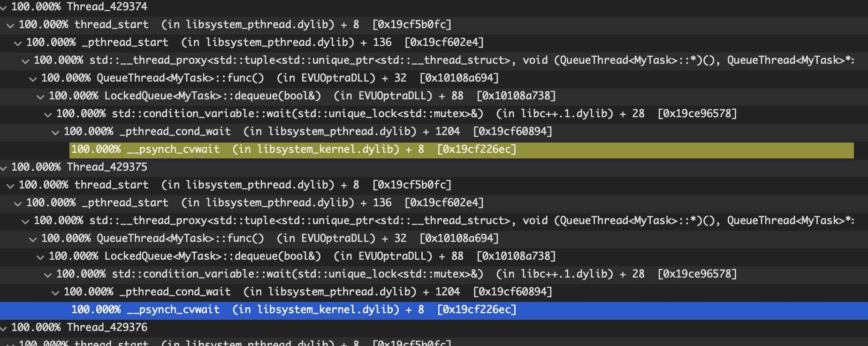Collapse _pthread_start chevron under Thread_429374
Screen dimensions: 868x346
tap(18, 44)
